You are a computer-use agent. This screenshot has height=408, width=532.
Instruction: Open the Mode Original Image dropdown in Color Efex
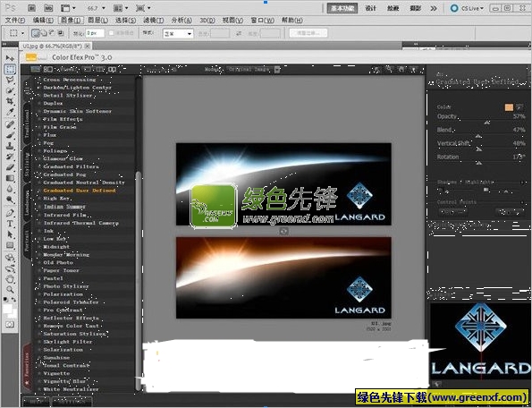coord(253,69)
